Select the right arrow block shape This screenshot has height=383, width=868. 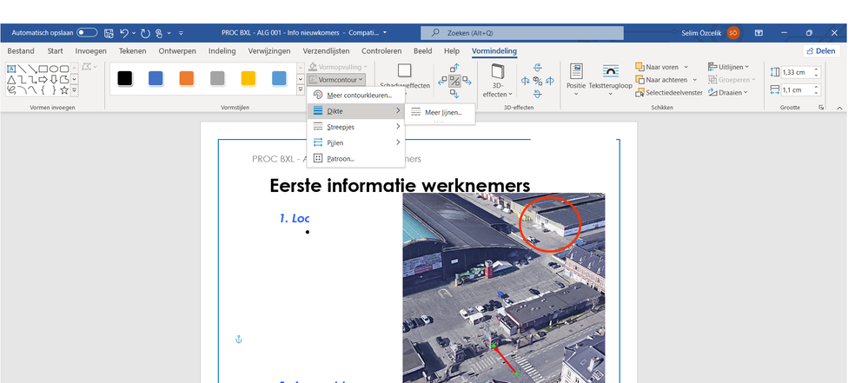tap(43, 80)
